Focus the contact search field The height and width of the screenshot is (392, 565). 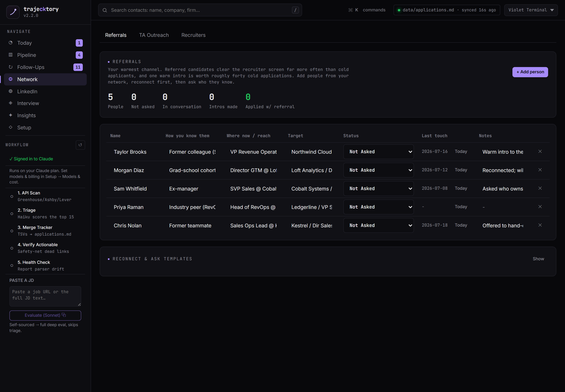coord(200,10)
